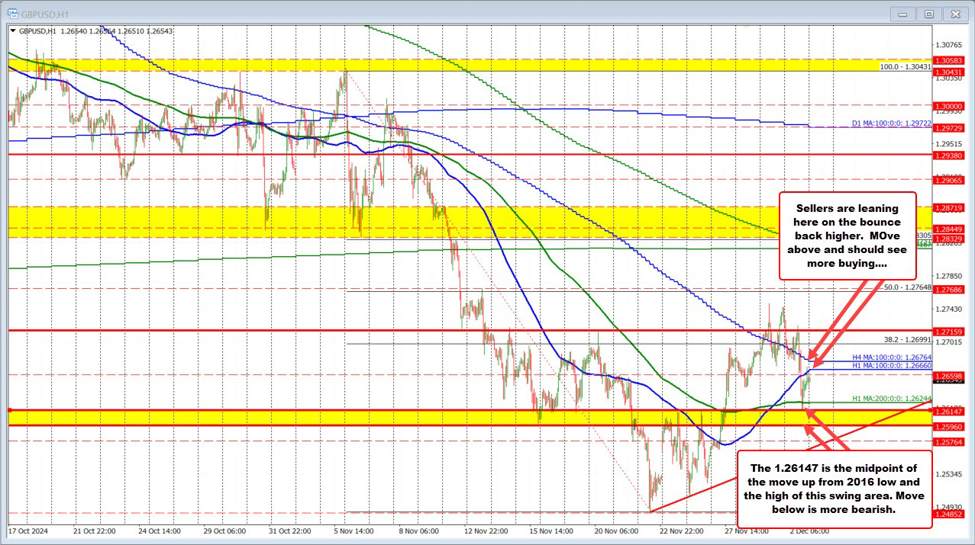Click the 1.24852 low price tag
Image resolution: width=975 pixels, height=545 pixels.
click(x=947, y=513)
